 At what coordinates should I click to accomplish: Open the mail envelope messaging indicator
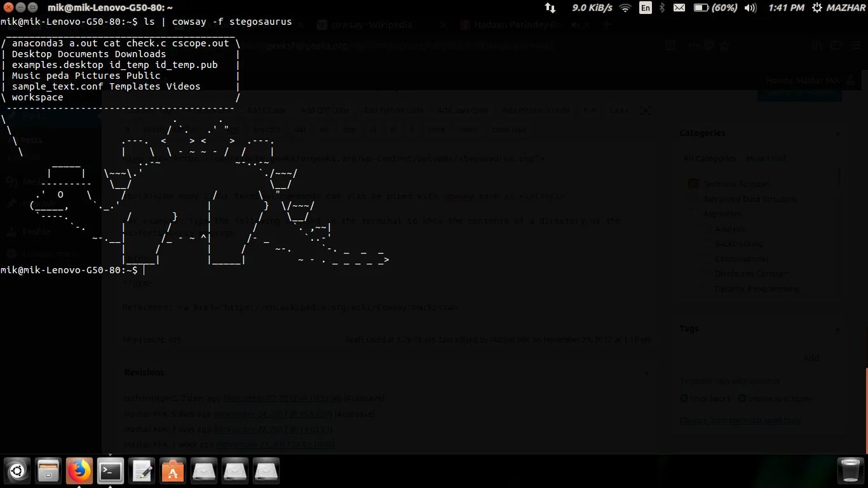(679, 8)
